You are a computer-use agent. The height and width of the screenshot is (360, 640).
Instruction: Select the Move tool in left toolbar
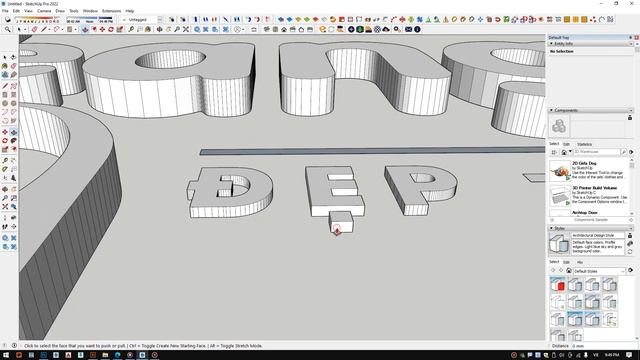tap(5, 132)
